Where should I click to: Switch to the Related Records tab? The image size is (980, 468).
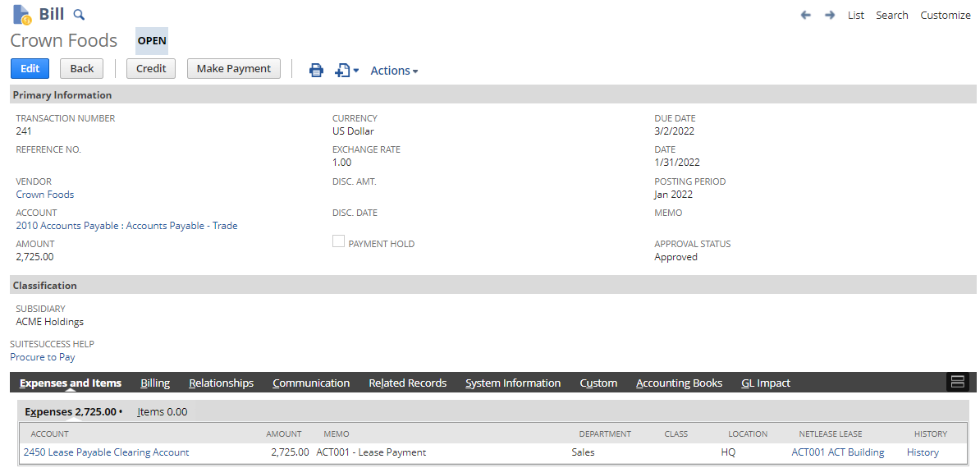coord(407,383)
